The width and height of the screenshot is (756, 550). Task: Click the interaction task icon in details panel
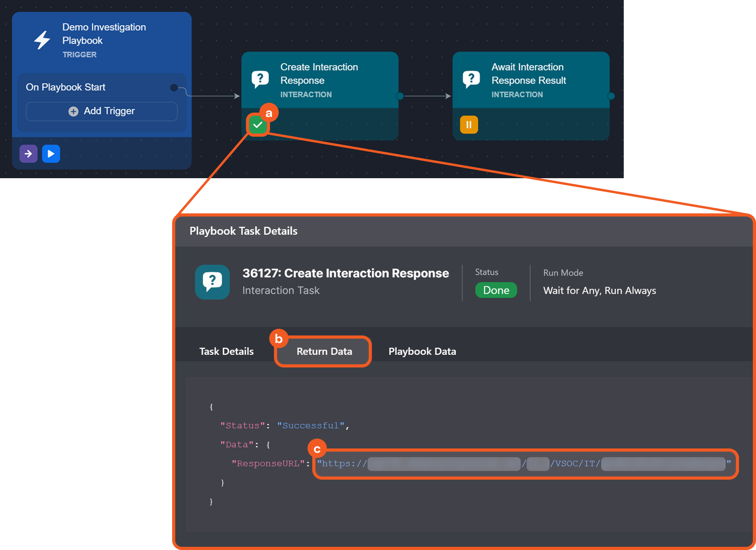pos(212,282)
